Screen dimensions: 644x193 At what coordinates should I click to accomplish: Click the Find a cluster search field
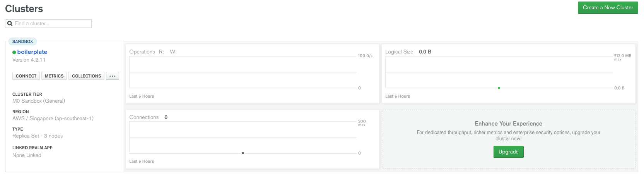coord(48,24)
